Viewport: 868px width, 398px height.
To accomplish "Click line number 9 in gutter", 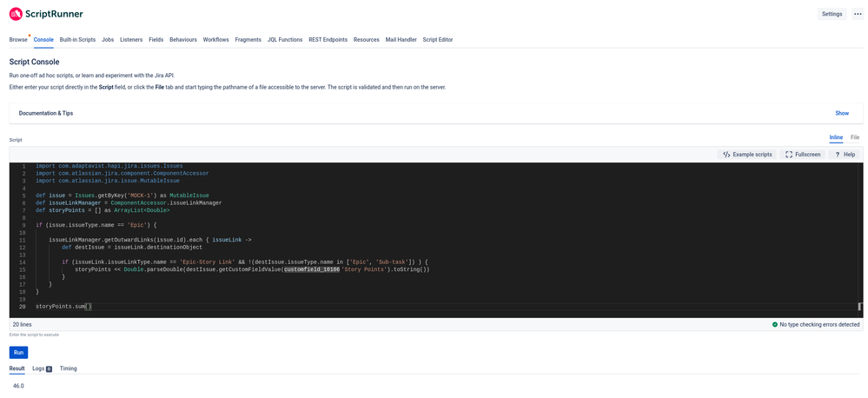I will coord(23,225).
